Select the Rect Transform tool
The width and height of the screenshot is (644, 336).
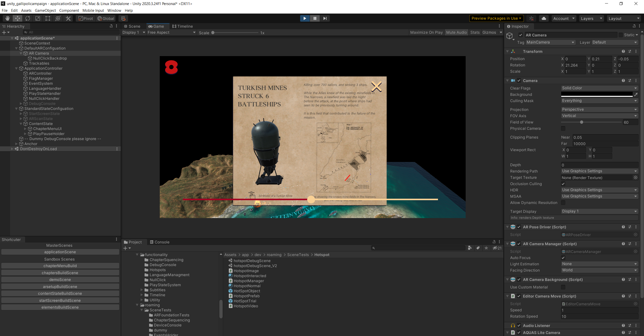point(48,18)
